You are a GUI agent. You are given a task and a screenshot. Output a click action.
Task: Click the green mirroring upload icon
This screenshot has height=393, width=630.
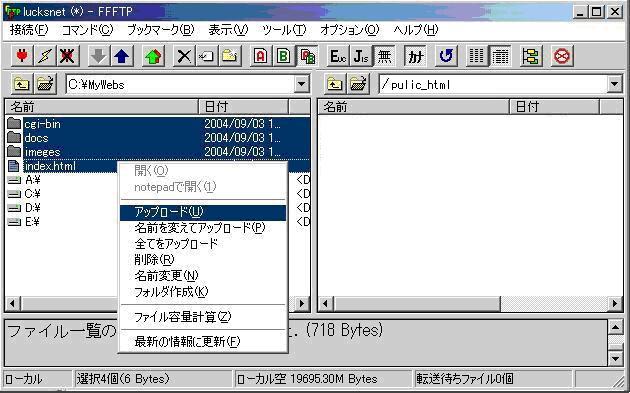(x=153, y=56)
